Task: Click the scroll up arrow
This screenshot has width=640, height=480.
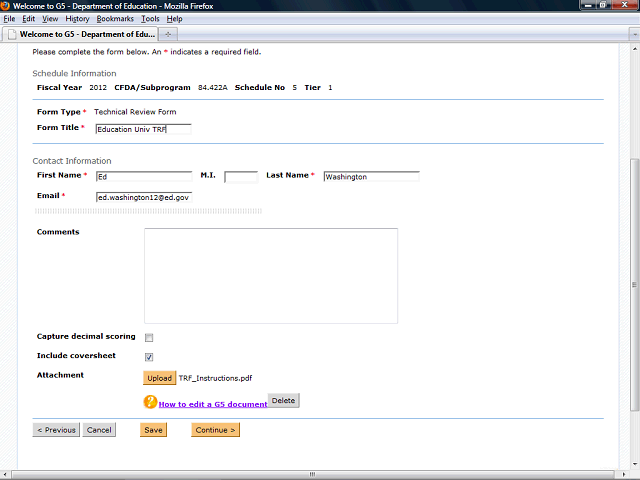Action: coord(635,49)
